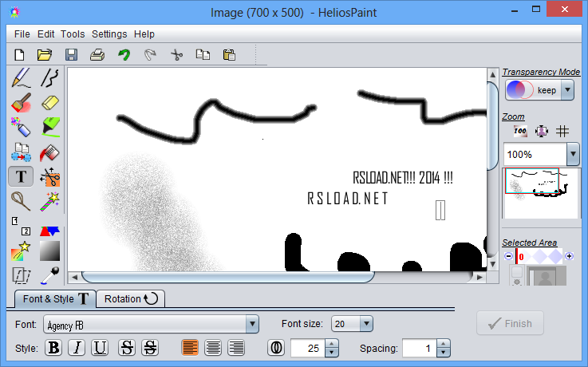Select the scissors cut-selection tool
This screenshot has width=588, height=367.
coord(50,176)
